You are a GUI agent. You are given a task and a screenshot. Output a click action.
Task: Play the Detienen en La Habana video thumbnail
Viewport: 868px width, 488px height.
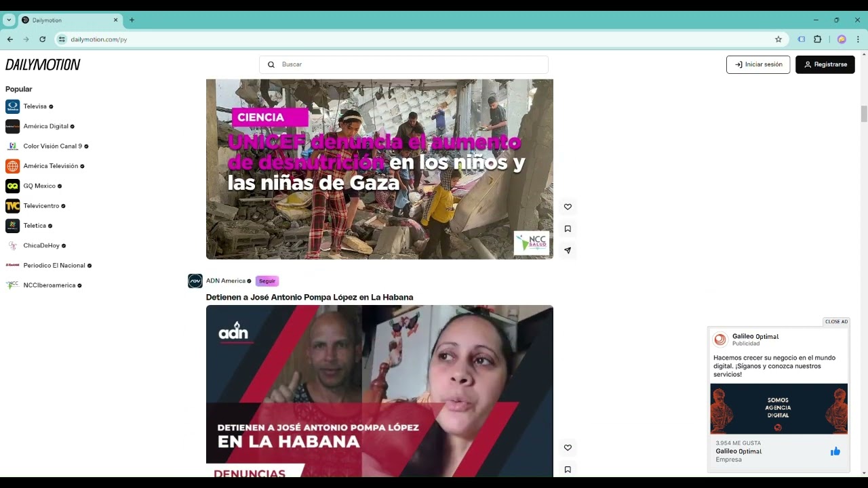[380, 390]
